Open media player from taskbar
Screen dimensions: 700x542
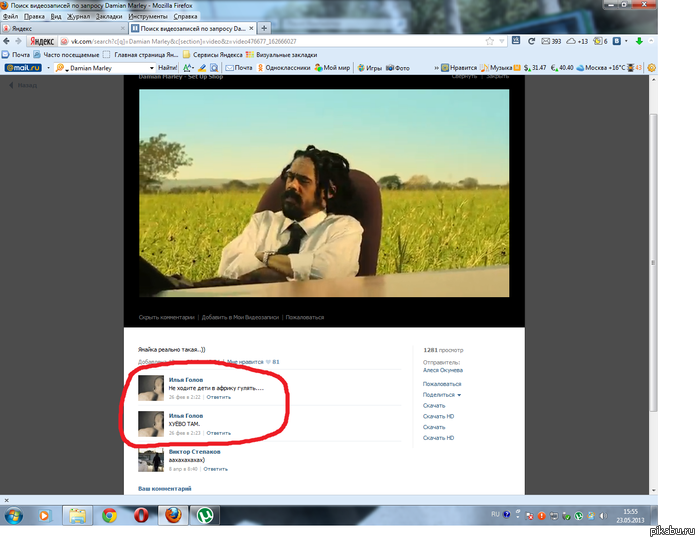click(44, 516)
